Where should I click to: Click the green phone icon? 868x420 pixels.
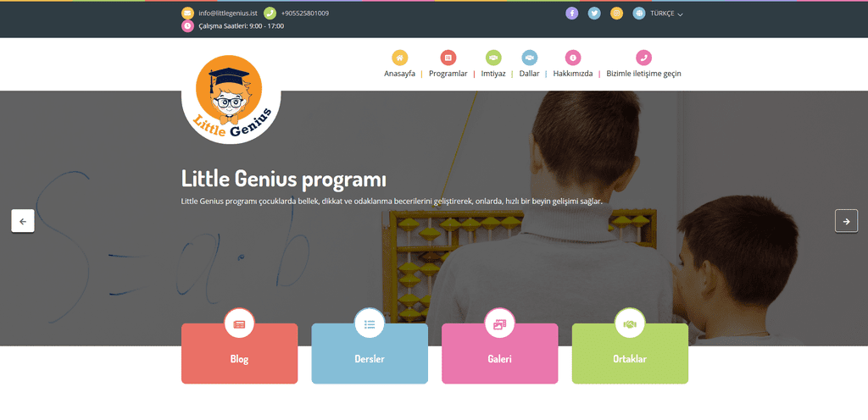point(270,13)
